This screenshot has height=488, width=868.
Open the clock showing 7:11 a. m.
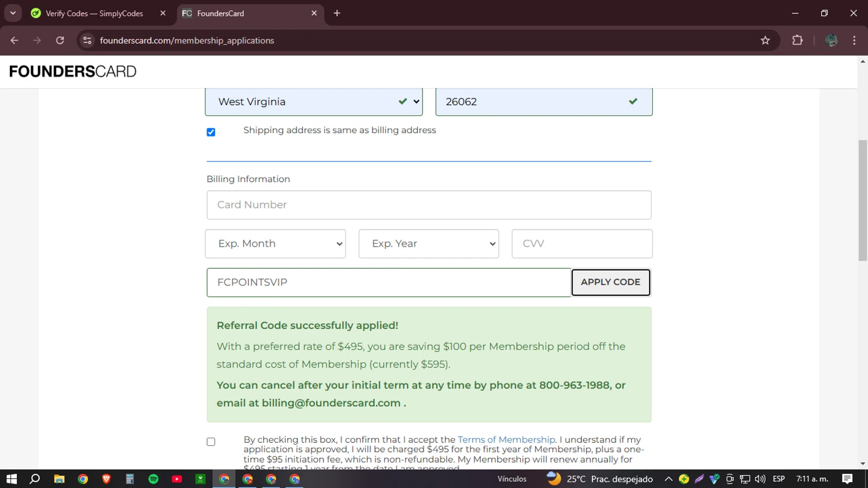pos(812,479)
